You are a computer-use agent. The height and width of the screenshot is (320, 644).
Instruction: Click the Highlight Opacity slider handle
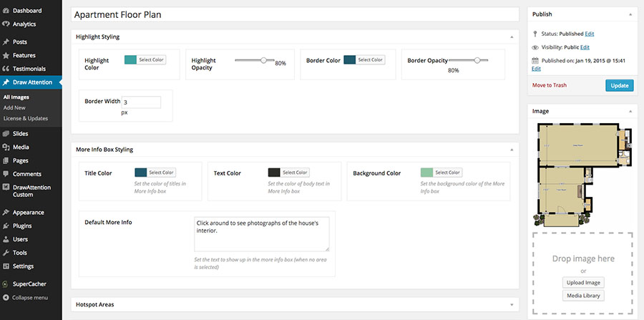point(263,61)
